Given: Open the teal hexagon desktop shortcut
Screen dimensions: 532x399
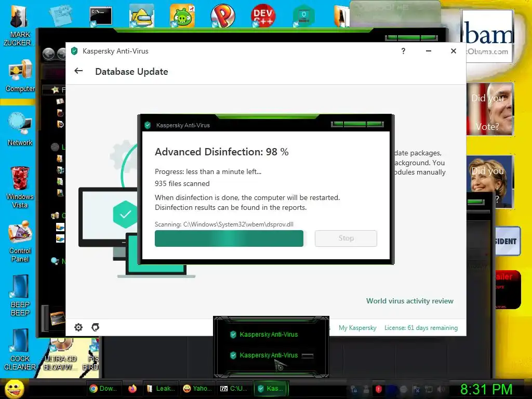Looking at the screenshot, I should pos(303,16).
